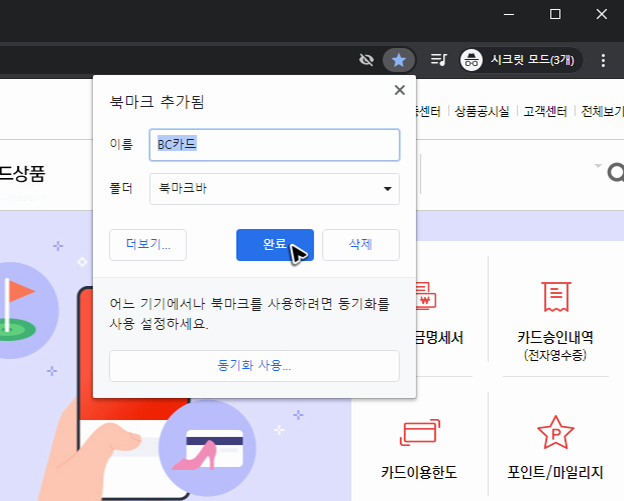Click the 이름 bookmark name field
The image size is (624, 501).
coord(275,145)
